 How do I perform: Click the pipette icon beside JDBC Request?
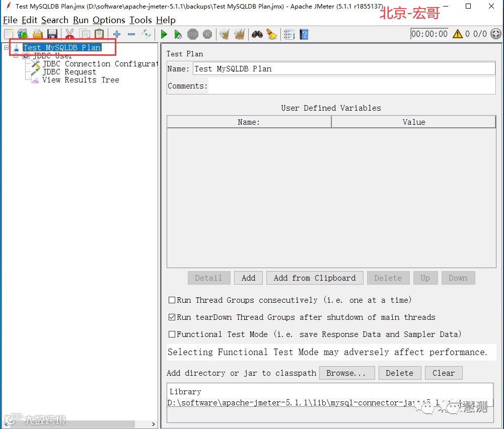(35, 71)
